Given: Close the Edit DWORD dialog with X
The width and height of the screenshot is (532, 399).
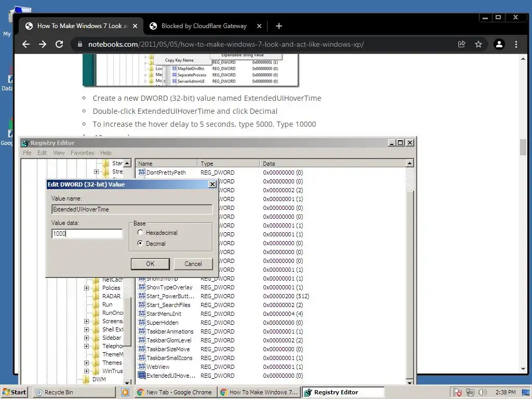Looking at the screenshot, I should (x=212, y=184).
